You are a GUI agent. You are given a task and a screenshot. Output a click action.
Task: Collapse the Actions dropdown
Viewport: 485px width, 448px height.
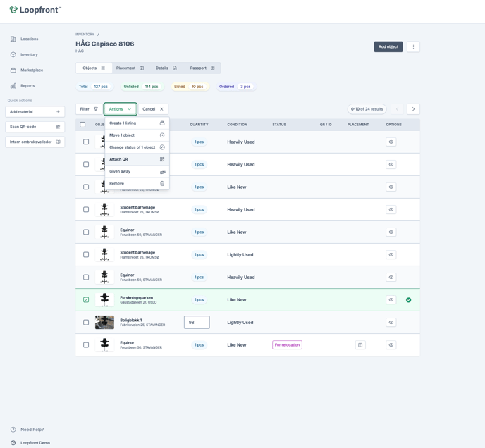pyautogui.click(x=121, y=109)
